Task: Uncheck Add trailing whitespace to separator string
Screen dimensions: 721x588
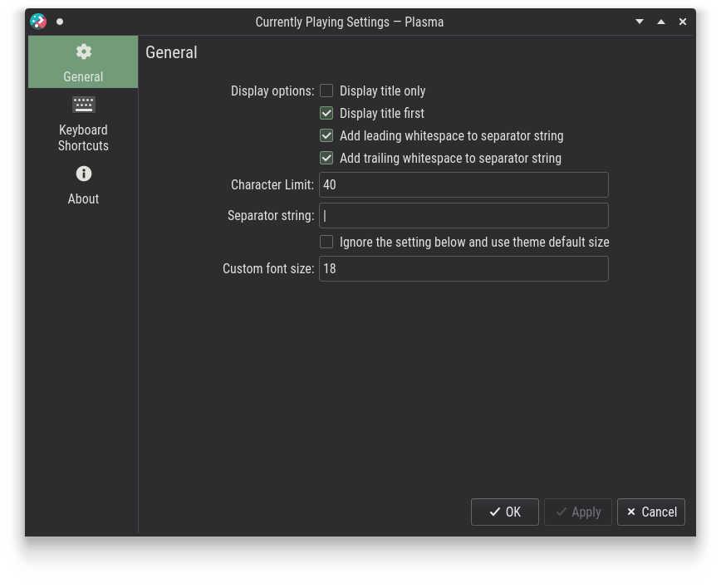Action: tap(326, 158)
